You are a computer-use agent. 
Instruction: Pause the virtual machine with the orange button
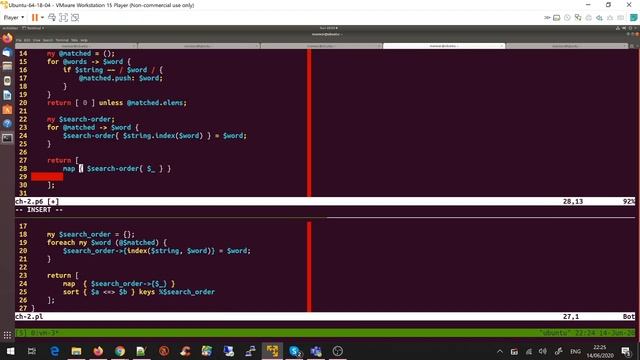[35, 18]
